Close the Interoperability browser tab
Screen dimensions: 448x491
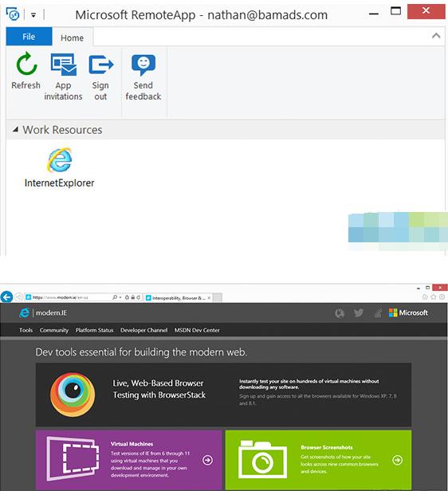click(209, 298)
